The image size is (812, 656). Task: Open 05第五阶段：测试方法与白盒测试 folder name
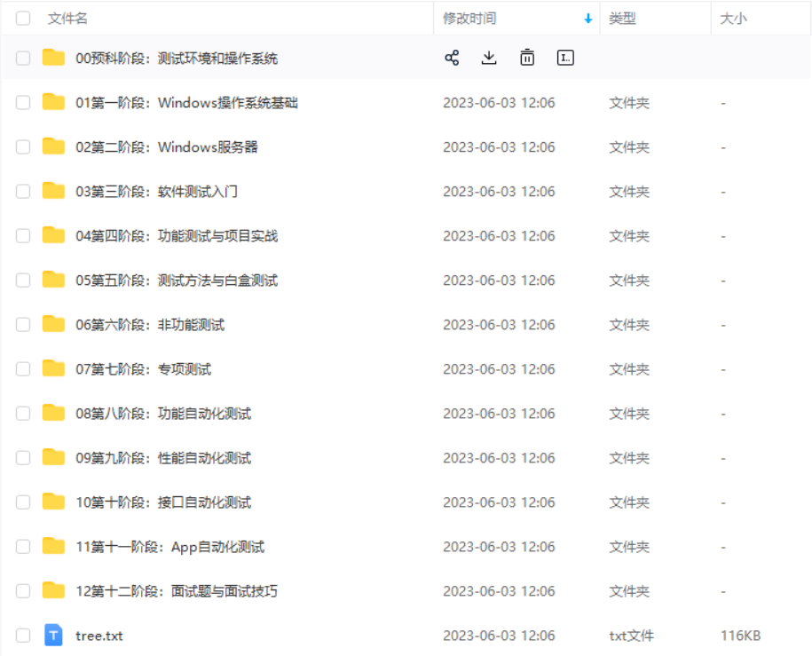[177, 281]
